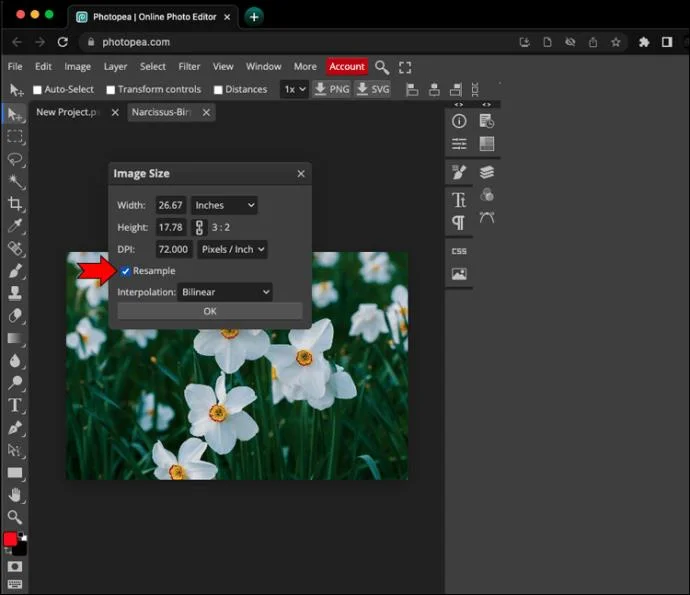Select the Move tool in left toolbar

pos(15,115)
